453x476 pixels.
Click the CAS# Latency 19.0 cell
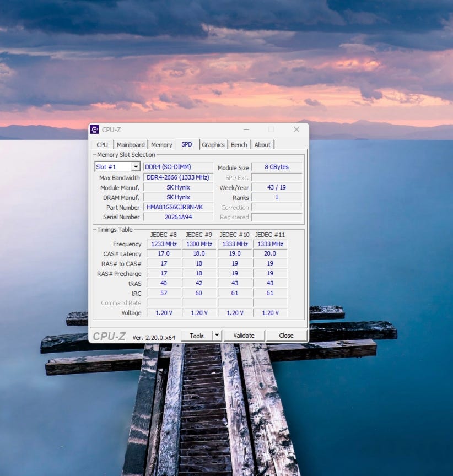[235, 253]
